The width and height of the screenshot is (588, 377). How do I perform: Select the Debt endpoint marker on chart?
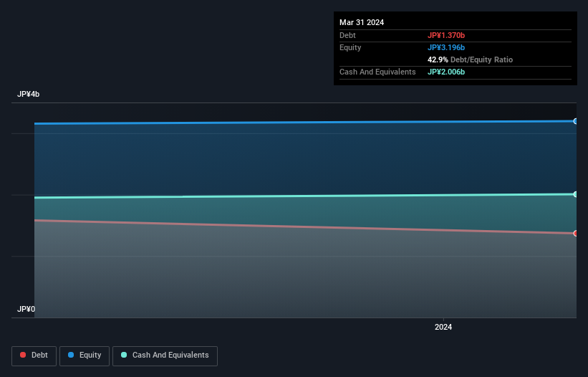click(x=576, y=234)
